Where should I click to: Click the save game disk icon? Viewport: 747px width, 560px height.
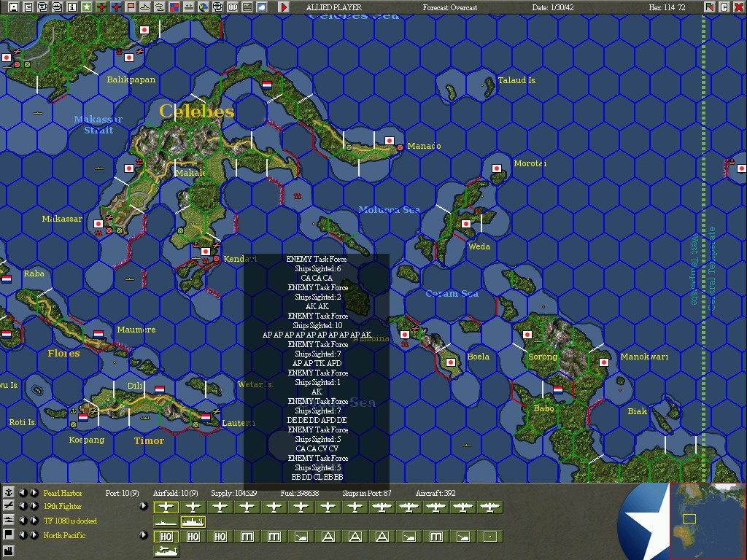(x=14, y=7)
